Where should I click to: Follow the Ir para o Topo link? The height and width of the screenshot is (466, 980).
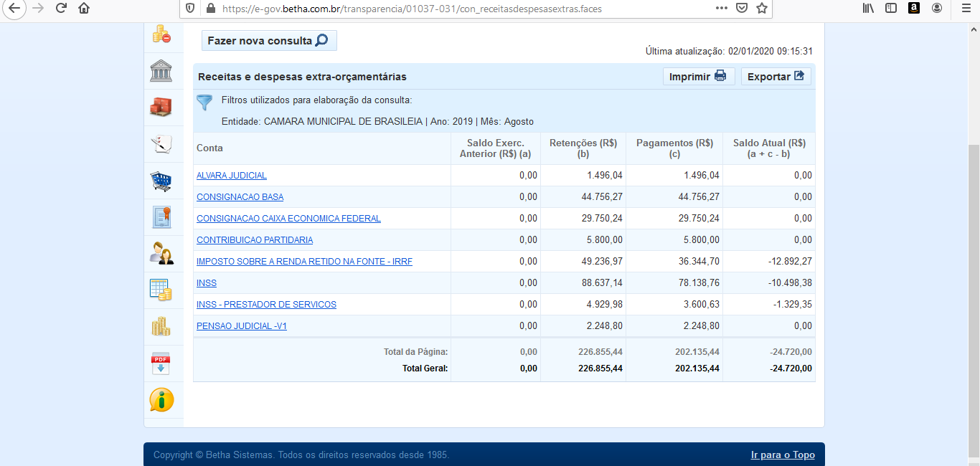pyautogui.click(x=783, y=455)
